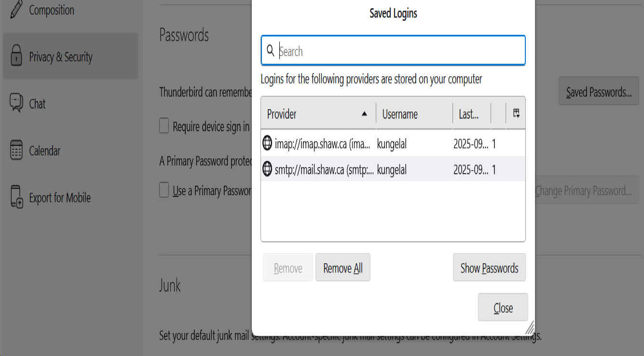Image resolution: width=644 pixels, height=356 pixels.
Task: Switch to Export for Mobile category
Action: click(x=60, y=198)
